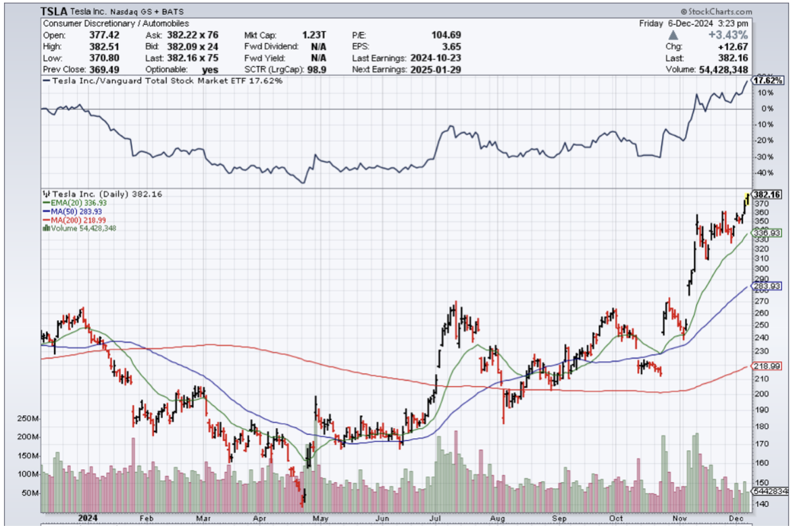The width and height of the screenshot is (793, 532).
Task: Click the Consumer Discretionary / Automobiles sector text
Action: point(116,23)
